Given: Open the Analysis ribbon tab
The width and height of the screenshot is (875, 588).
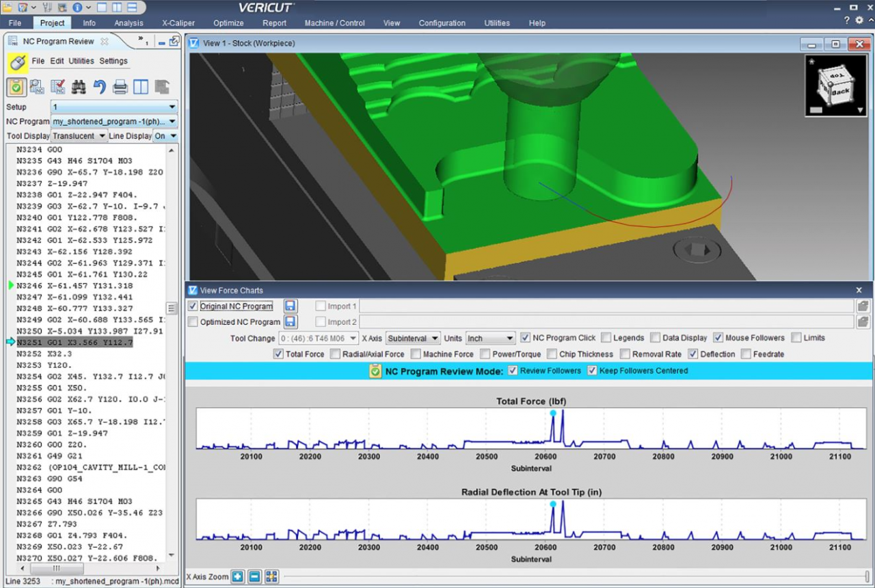Looking at the screenshot, I should pyautogui.click(x=129, y=23).
